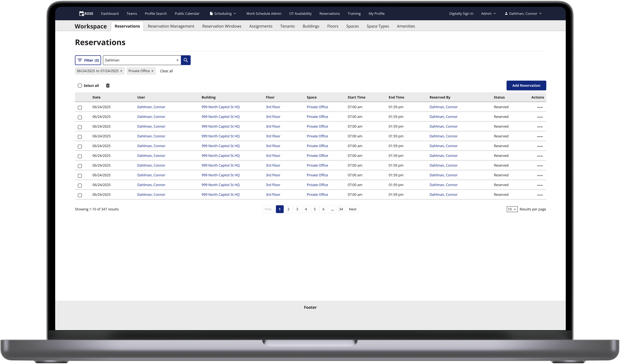Click the ROSS logo icon
The image size is (620, 364).
point(82,14)
